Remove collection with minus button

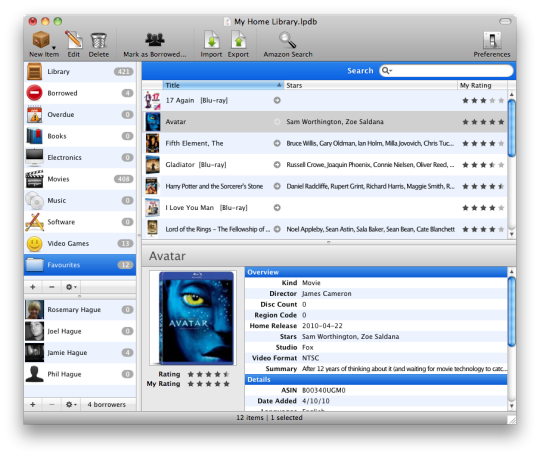click(52, 287)
